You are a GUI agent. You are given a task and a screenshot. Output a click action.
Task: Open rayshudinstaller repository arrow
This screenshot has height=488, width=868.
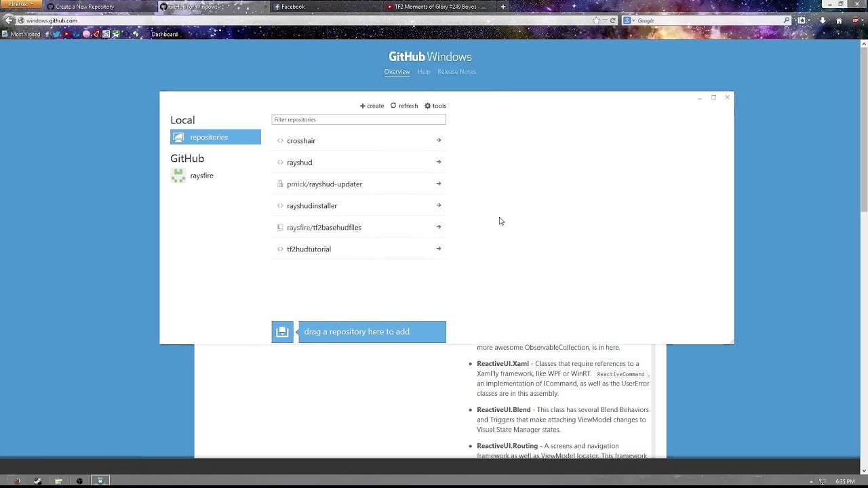tap(439, 205)
